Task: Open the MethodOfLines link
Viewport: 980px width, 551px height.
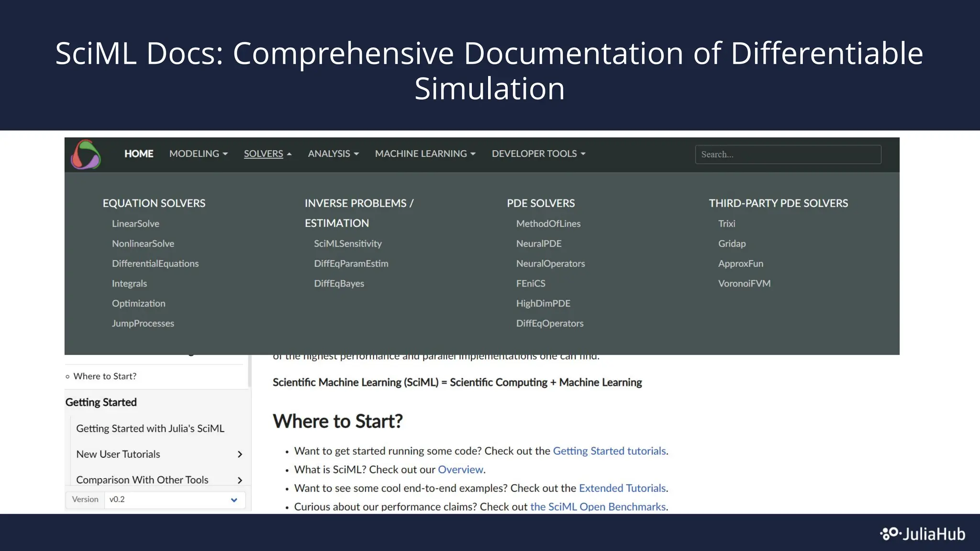Action: coord(548,223)
